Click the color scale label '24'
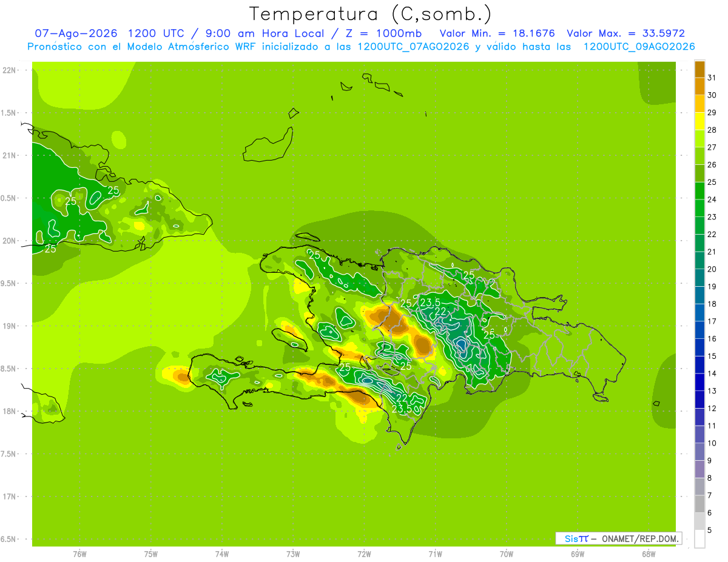 tap(712, 199)
